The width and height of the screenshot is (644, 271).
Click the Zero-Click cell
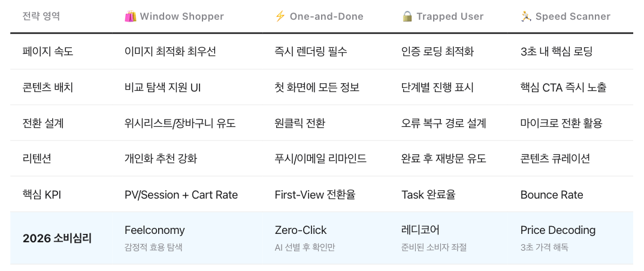tap(301, 230)
